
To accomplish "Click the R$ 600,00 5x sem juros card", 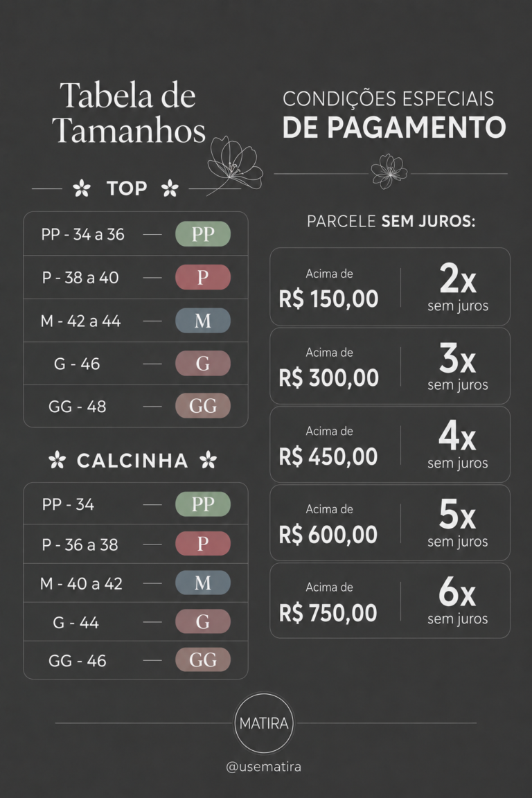I will [390, 523].
